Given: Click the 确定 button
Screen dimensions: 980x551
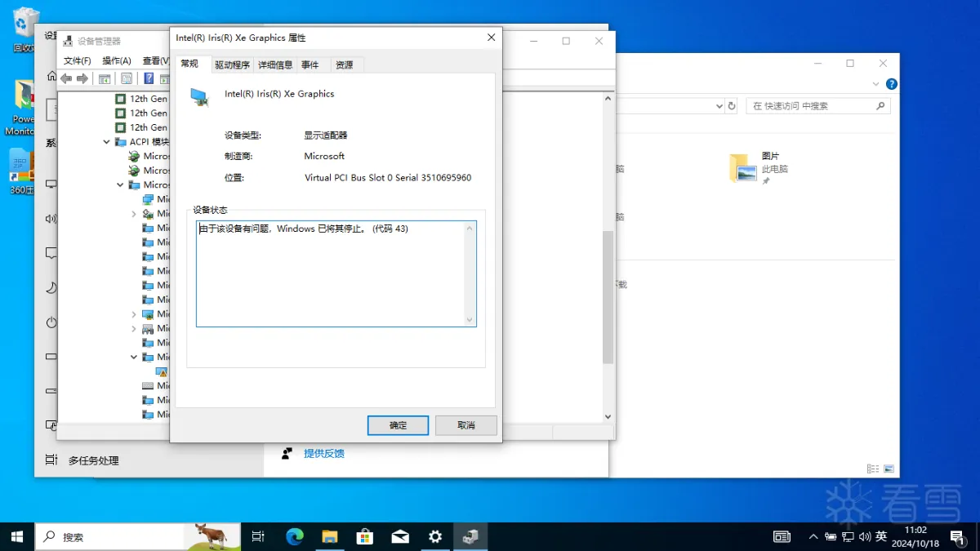Looking at the screenshot, I should click(398, 425).
